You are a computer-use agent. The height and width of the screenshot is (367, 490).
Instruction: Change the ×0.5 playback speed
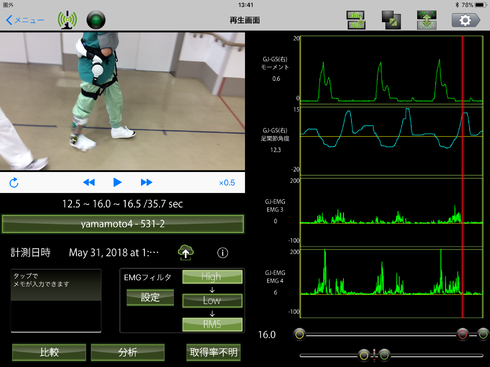coord(227,183)
